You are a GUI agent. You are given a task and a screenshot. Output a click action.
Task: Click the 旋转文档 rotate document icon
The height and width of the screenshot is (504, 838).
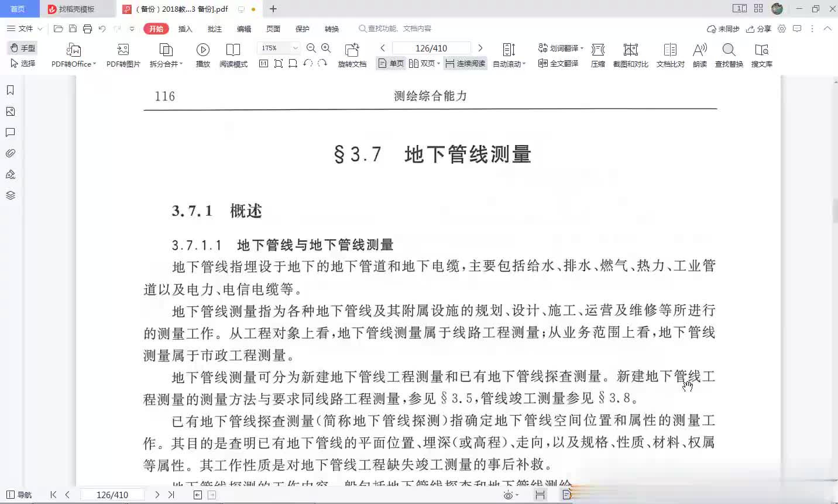pos(352,50)
